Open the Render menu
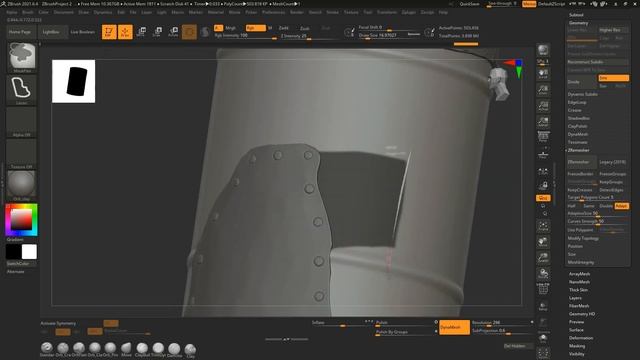The image size is (640, 360). (x=296, y=12)
